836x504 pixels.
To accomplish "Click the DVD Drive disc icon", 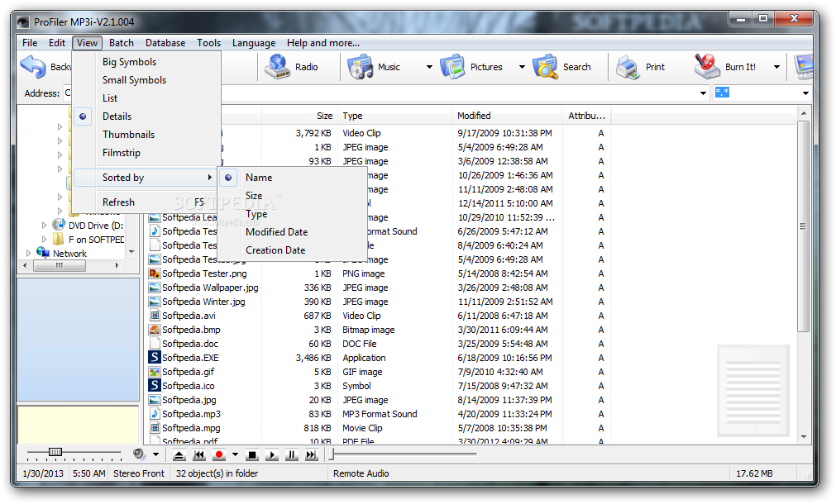I will click(x=59, y=225).
